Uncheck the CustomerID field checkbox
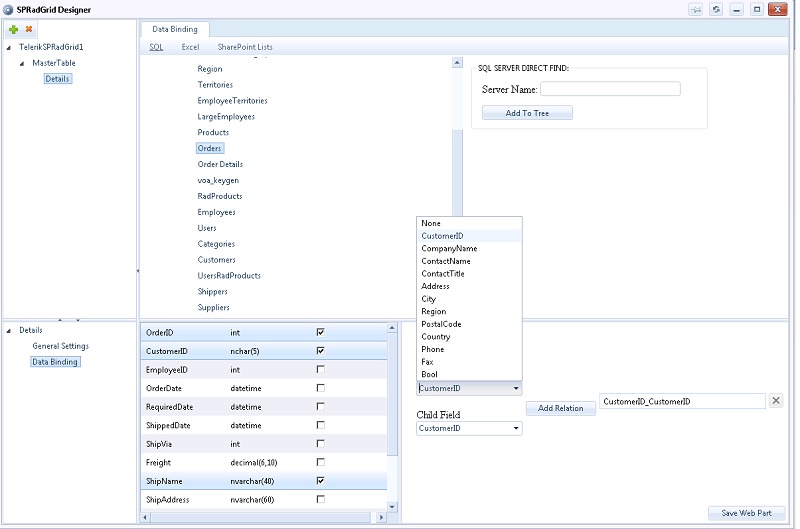800x529 pixels. coord(320,350)
